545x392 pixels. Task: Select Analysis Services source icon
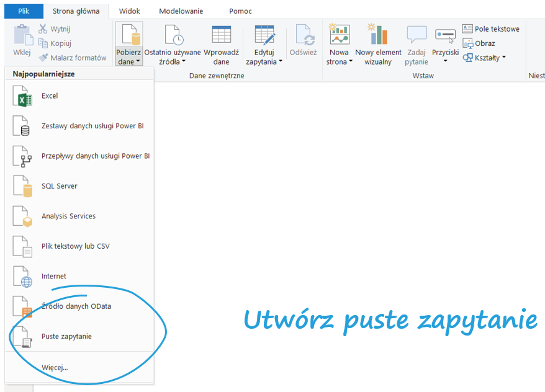tap(22, 216)
